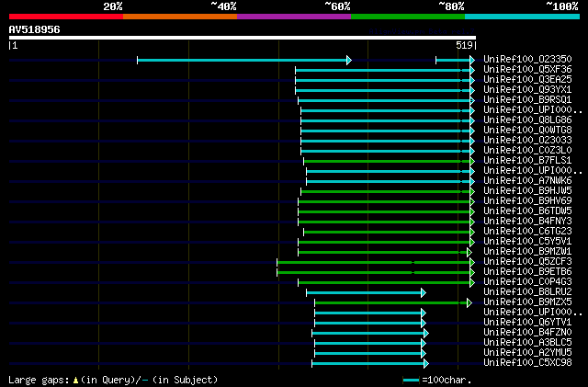The image size is (588, 387).
Task: Open hit UniRef100_O23350
Action: tap(527, 59)
